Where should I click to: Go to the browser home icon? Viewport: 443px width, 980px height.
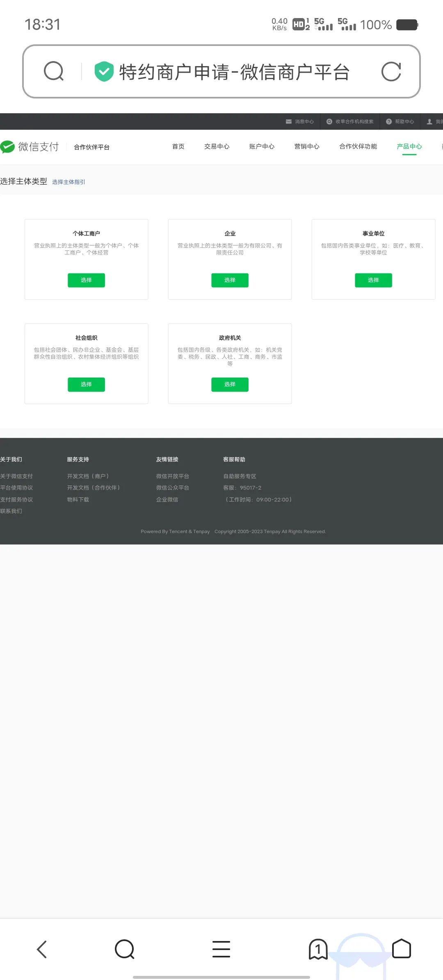click(401, 948)
